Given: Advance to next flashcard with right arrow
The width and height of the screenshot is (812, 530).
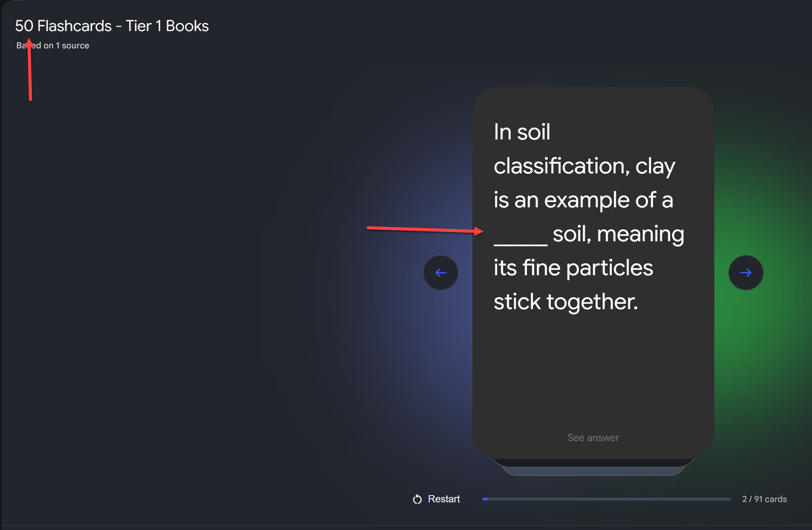Looking at the screenshot, I should click(745, 273).
